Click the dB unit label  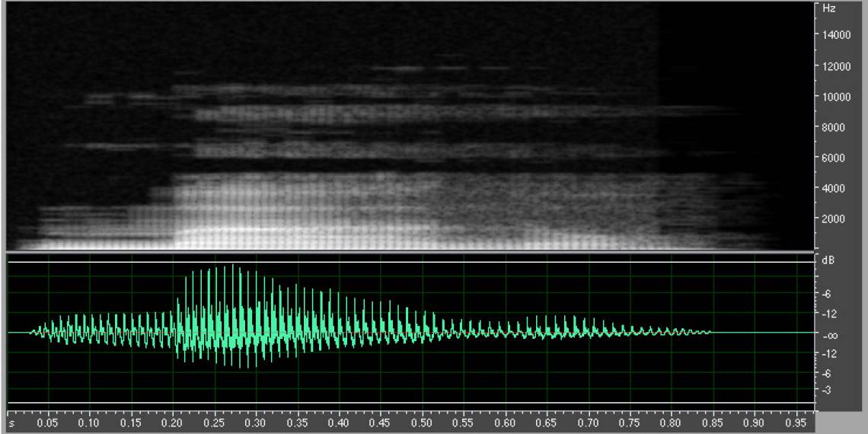coord(829,260)
